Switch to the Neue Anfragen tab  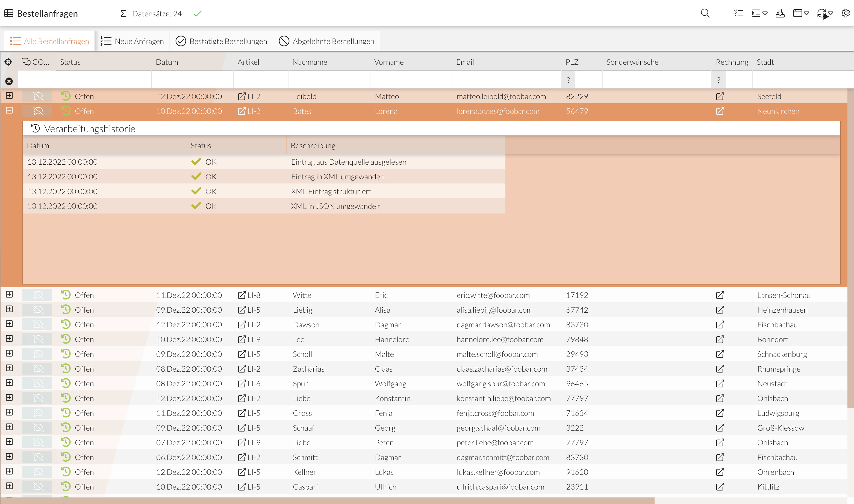coord(132,41)
